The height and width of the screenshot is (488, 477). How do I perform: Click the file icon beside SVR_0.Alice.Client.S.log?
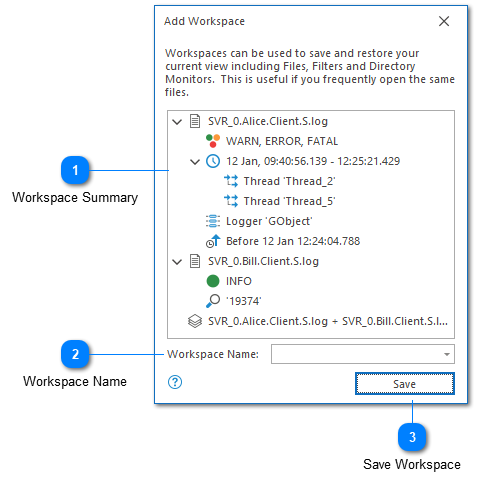tap(195, 121)
